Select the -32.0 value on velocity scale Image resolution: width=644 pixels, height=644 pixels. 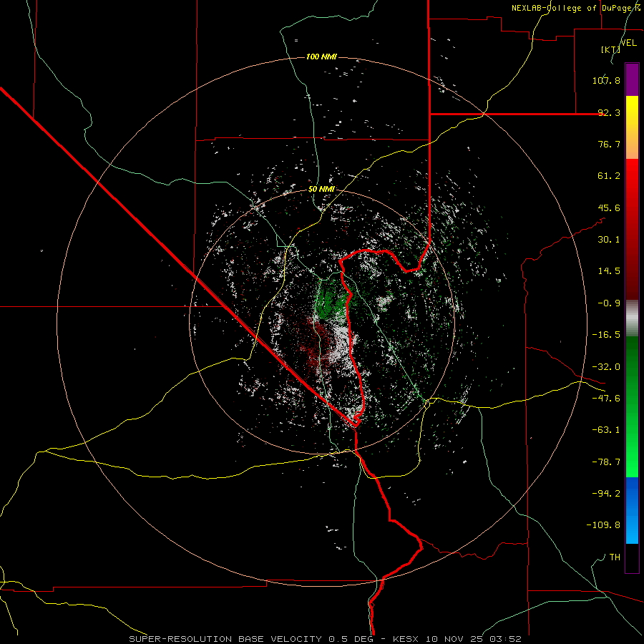[606, 367]
